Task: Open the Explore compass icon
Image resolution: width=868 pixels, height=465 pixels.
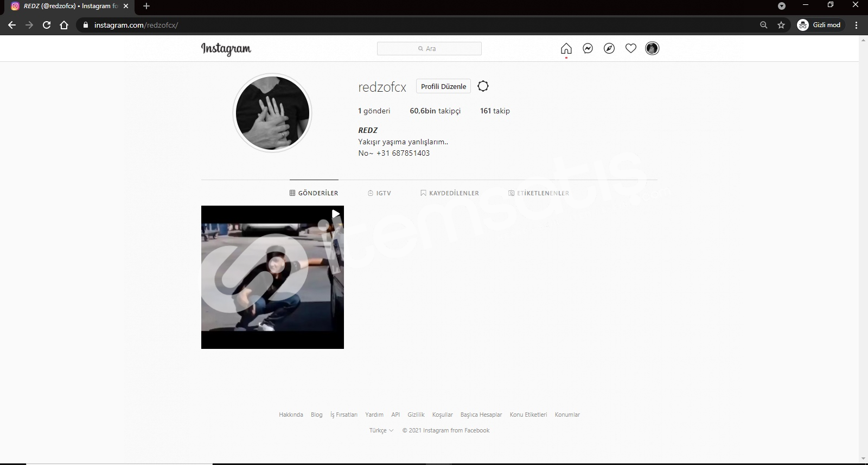Action: [x=609, y=49]
